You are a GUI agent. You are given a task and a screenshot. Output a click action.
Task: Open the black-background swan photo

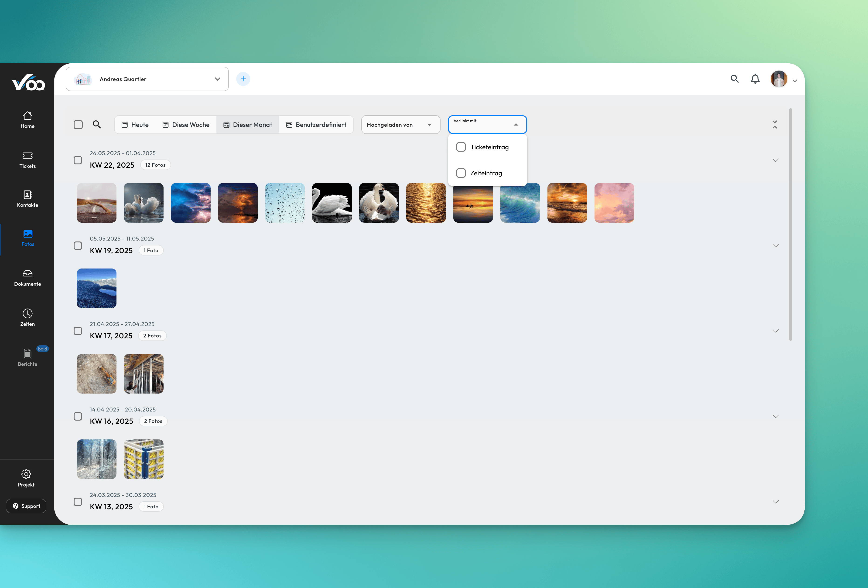[x=332, y=203]
